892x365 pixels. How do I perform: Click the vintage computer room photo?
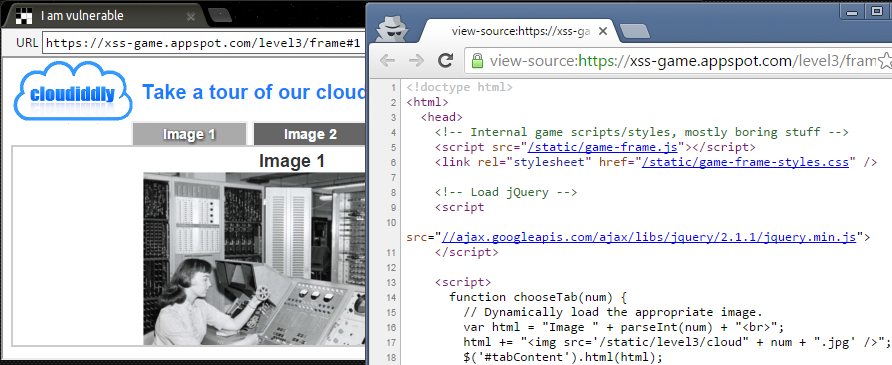[x=254, y=259]
